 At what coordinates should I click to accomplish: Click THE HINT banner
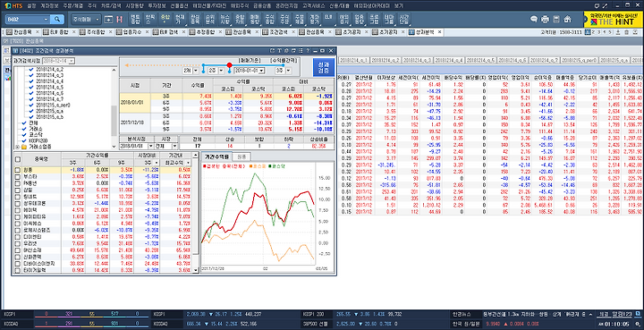point(614,20)
